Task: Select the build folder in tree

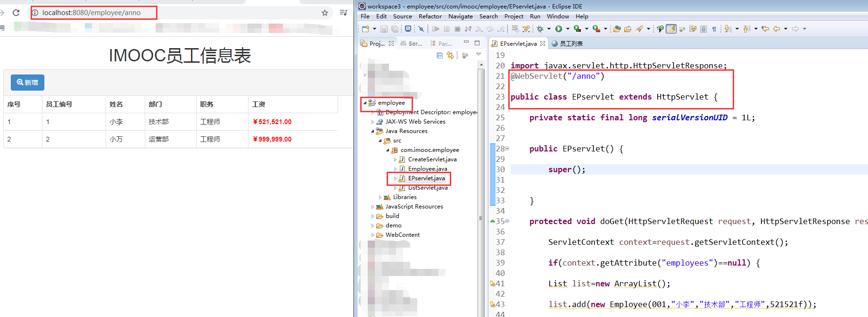Action: pyautogui.click(x=392, y=216)
